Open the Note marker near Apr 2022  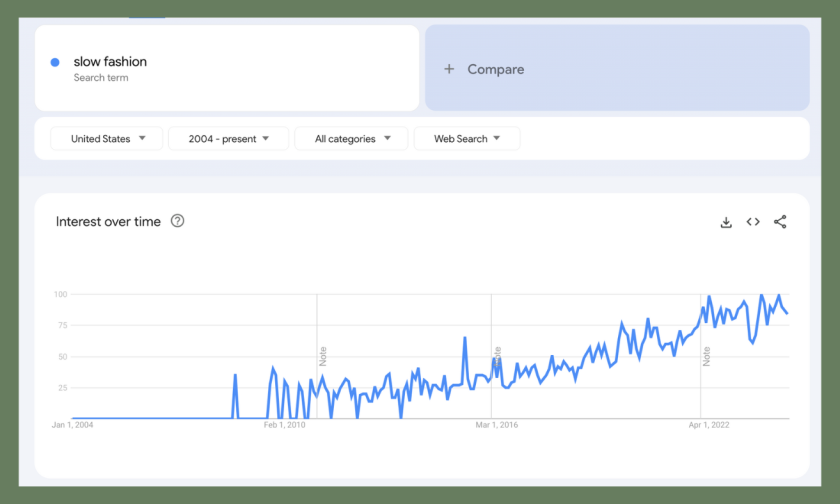[x=706, y=356]
